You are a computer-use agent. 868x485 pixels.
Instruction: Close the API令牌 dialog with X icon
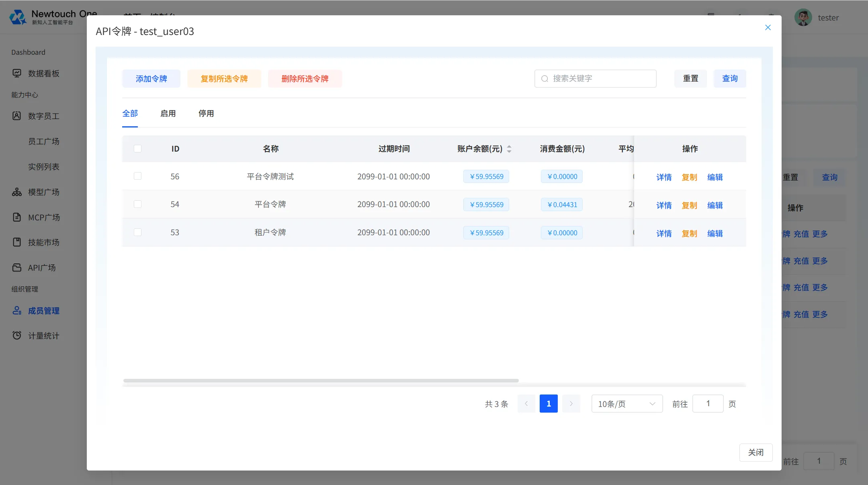(x=768, y=27)
